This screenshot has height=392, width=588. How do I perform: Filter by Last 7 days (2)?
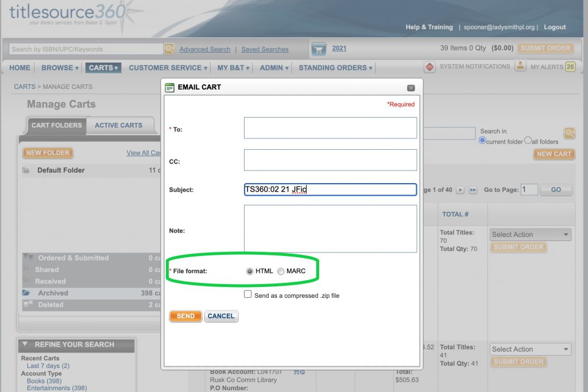pos(48,366)
